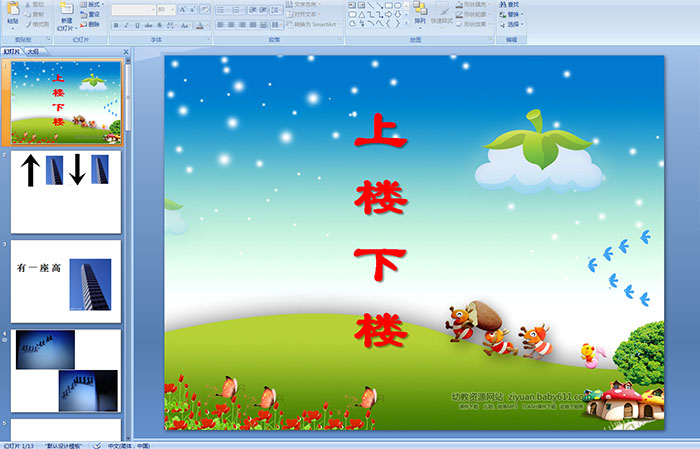
Task: Open the Select (选择) menu
Action: [511, 24]
